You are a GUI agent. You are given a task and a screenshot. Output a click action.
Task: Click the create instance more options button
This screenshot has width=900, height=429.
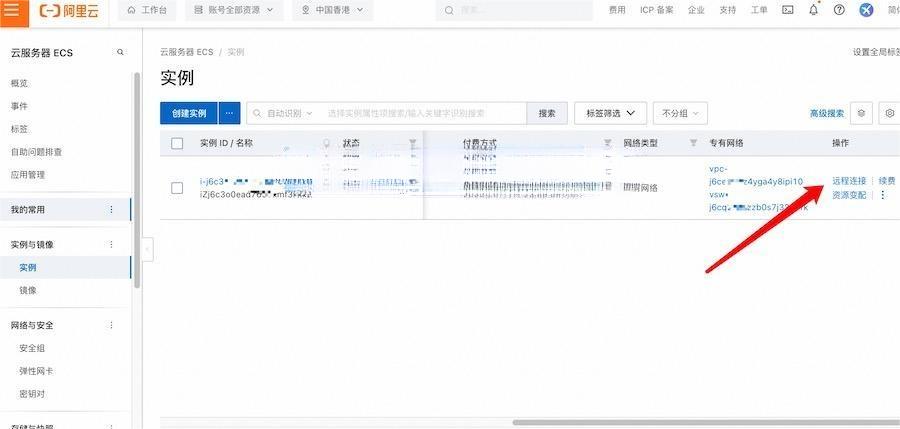(229, 113)
